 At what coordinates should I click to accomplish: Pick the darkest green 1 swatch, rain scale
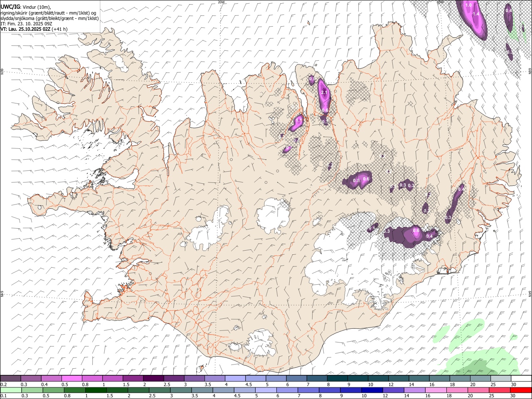[x=96, y=390]
